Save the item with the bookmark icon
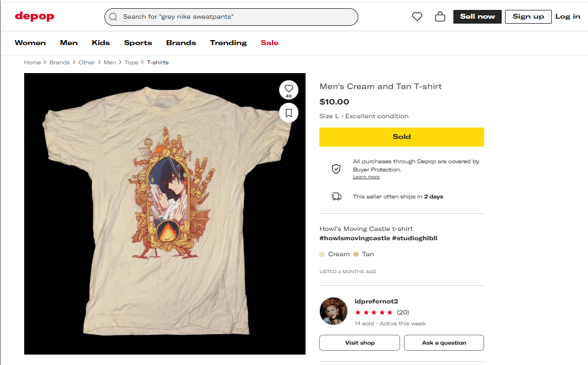588x365 pixels. [x=289, y=113]
